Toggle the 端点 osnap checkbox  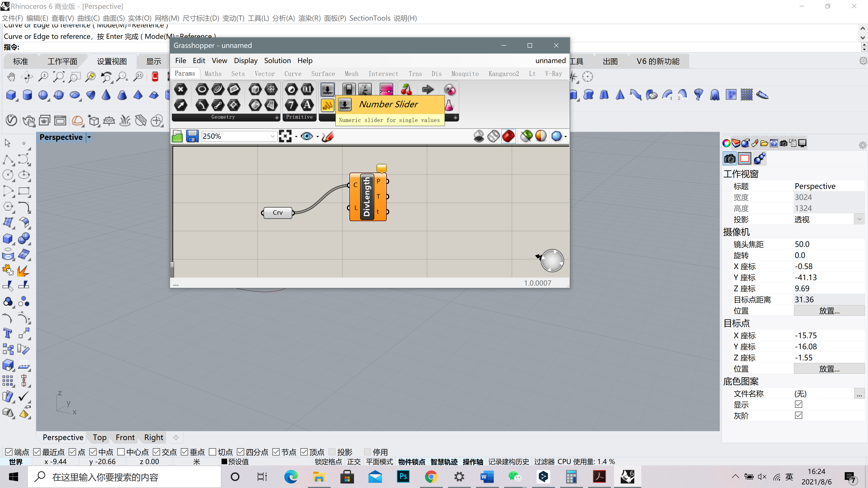9,452
